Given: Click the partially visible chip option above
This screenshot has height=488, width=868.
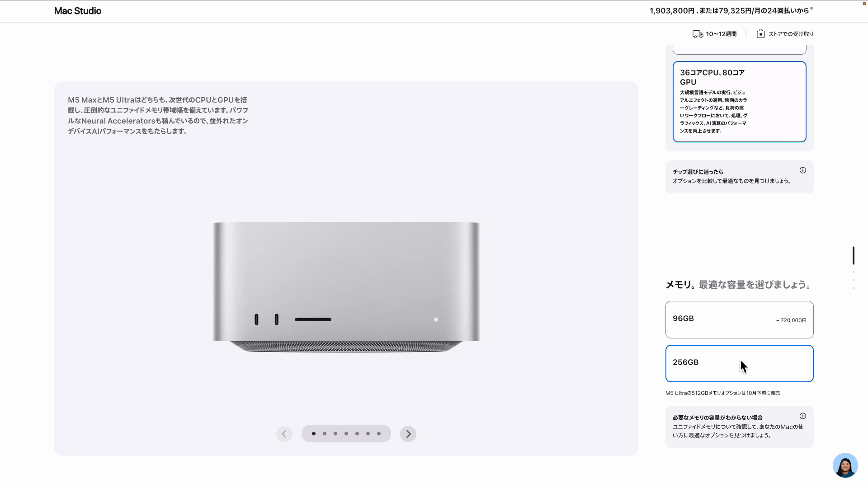Looking at the screenshot, I should pos(739,50).
